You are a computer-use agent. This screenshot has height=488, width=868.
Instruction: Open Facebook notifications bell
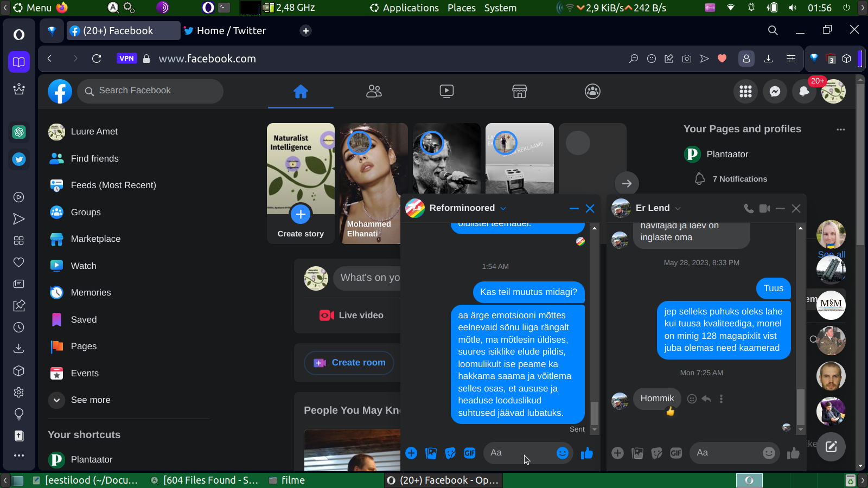[804, 92]
